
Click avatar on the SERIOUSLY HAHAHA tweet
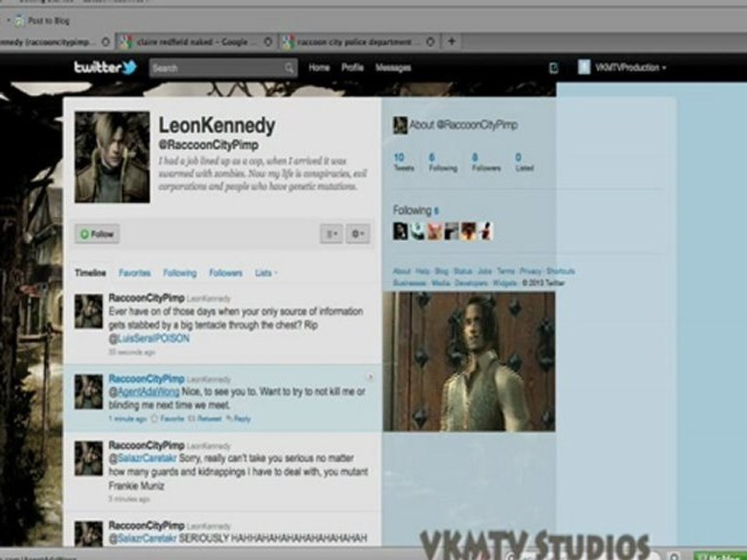(89, 534)
